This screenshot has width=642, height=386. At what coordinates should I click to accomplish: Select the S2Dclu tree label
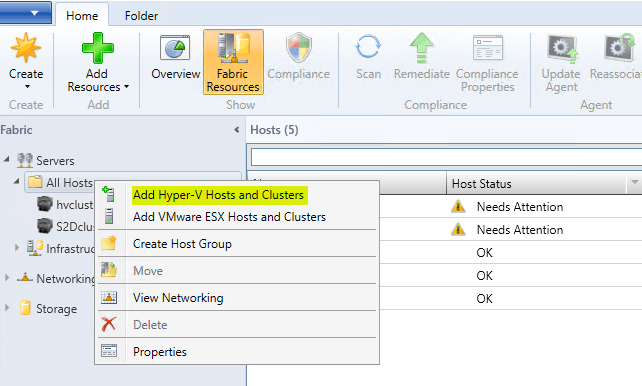[75, 226]
